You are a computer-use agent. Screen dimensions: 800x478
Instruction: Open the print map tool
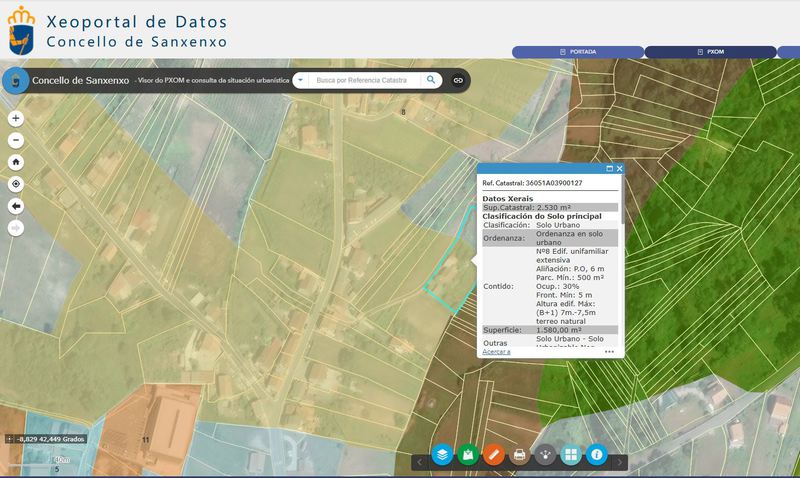[519, 455]
